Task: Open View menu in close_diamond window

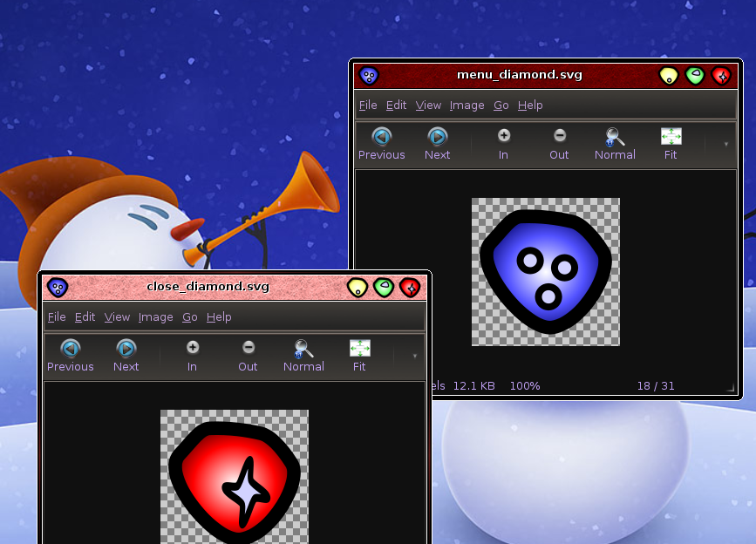Action: [x=117, y=317]
